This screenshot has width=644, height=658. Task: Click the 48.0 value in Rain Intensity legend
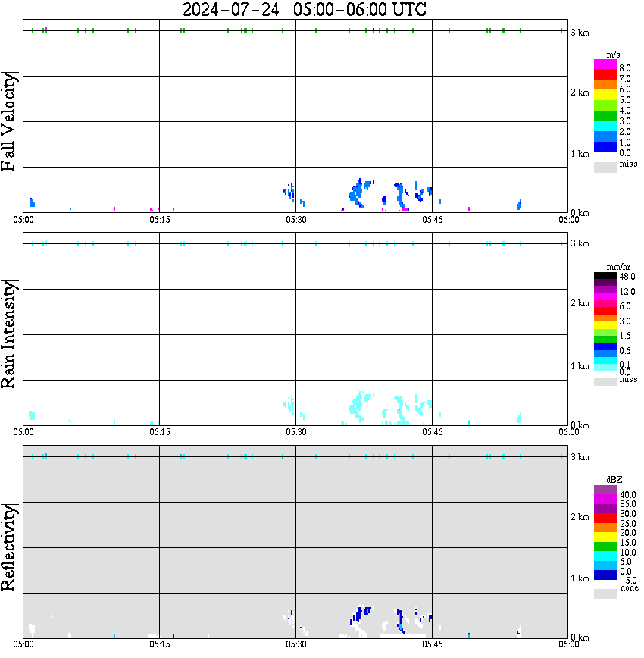coord(627,277)
